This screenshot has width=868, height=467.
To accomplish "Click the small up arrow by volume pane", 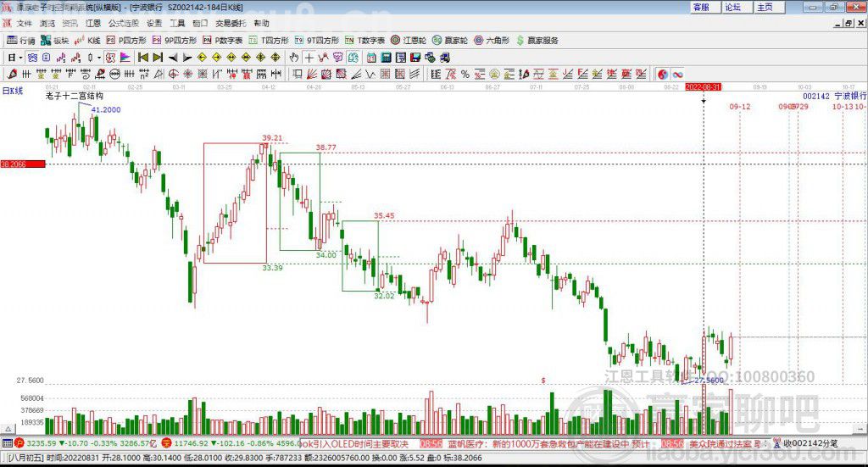I will pos(8,429).
